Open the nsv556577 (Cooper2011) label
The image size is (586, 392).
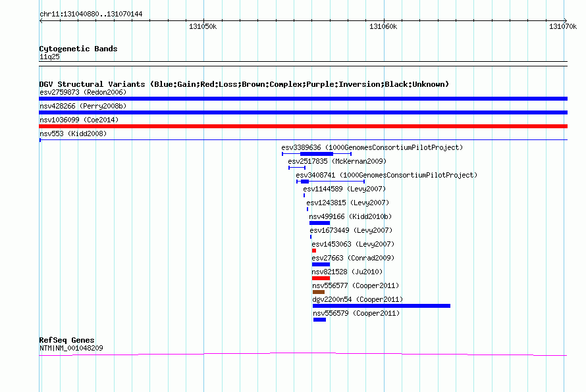point(356,285)
